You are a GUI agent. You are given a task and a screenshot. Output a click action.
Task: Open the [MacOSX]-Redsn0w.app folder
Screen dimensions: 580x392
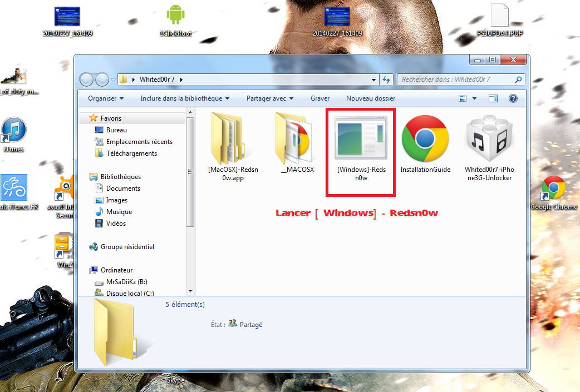pos(233,147)
